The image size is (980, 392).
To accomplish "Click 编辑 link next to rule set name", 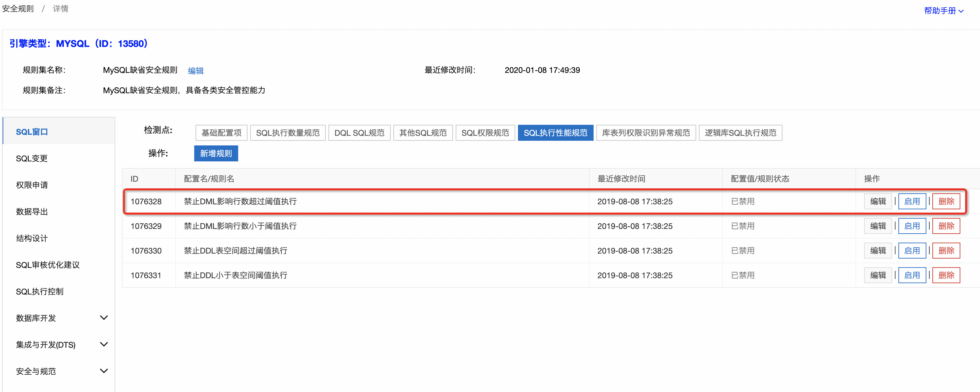I will click(x=196, y=71).
